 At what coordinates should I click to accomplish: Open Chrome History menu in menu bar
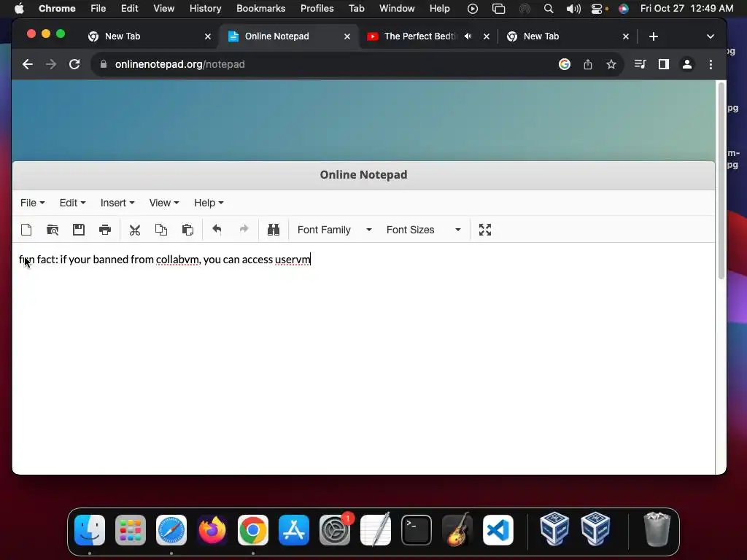pos(205,9)
